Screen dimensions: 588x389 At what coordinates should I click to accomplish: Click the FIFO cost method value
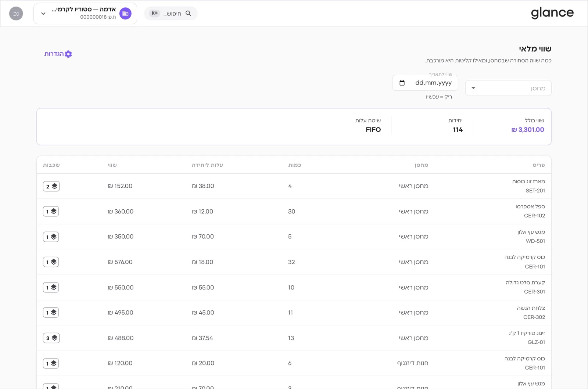(373, 130)
